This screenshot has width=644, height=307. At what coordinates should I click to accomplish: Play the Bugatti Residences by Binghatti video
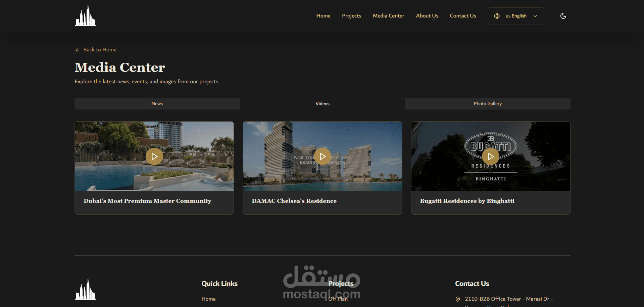491,157
